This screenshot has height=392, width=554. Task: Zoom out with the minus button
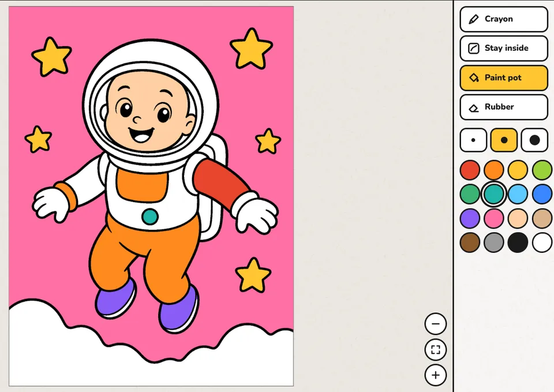click(435, 323)
